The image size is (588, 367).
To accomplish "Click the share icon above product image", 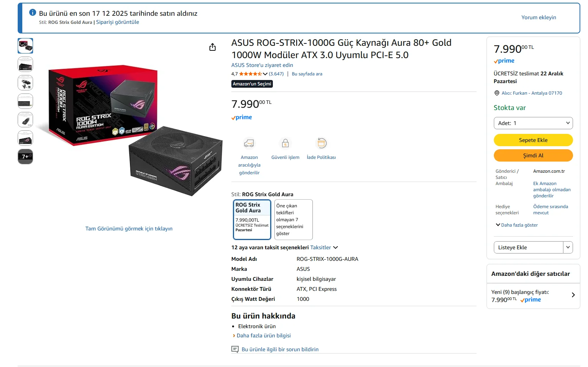I will click(213, 47).
